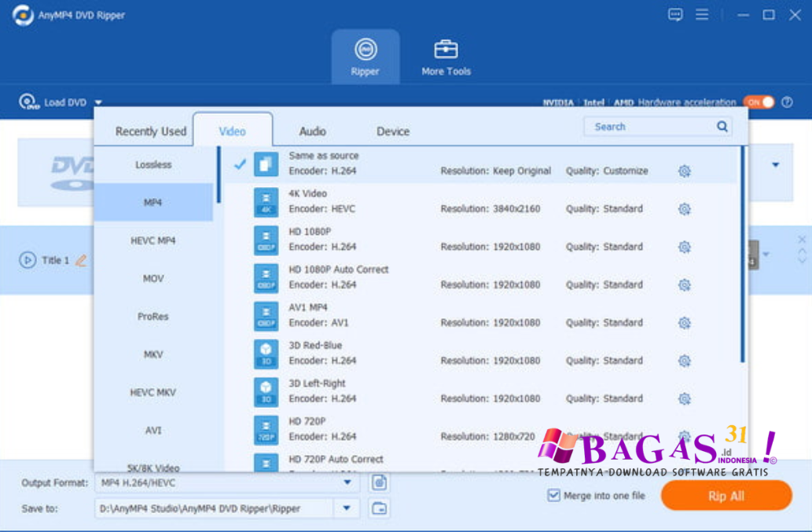Expand the DVD info dropdown arrow
Image resolution: width=812 pixels, height=532 pixels.
(x=775, y=164)
